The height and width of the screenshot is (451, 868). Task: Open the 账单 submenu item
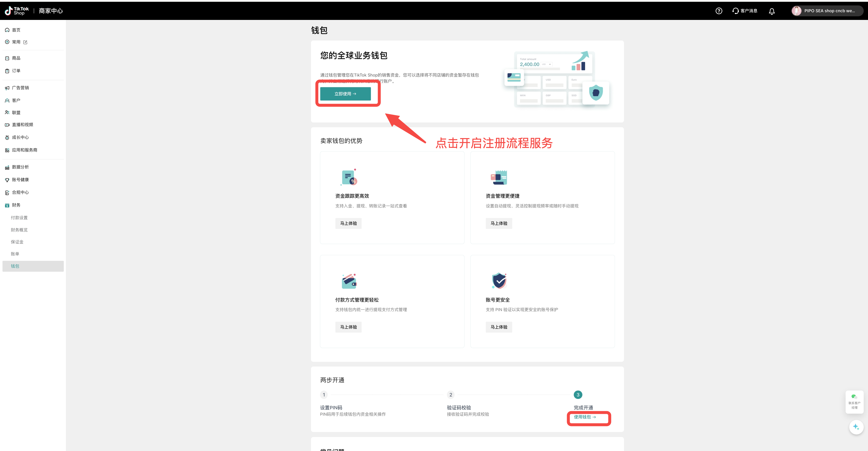tap(15, 254)
